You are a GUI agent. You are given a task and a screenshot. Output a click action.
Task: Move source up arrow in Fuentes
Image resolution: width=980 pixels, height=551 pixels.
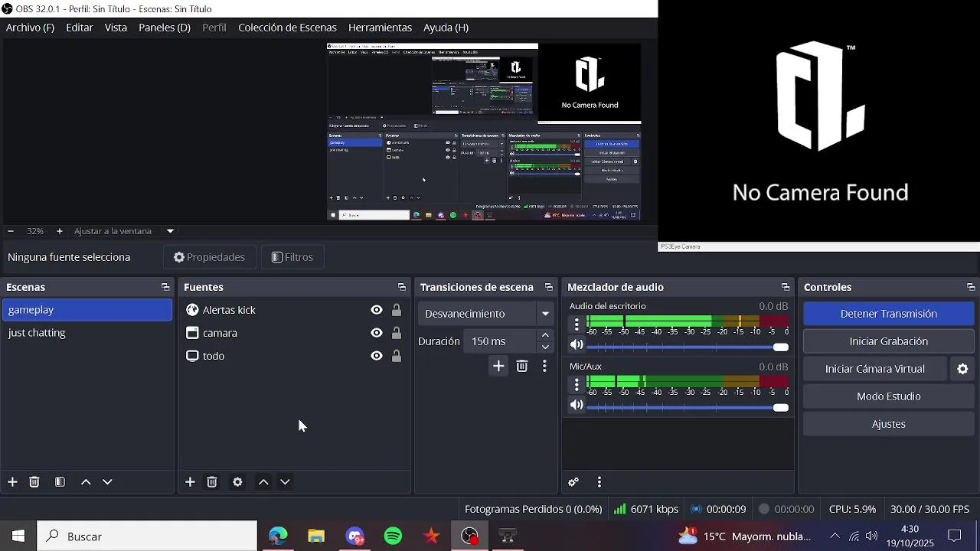(263, 482)
